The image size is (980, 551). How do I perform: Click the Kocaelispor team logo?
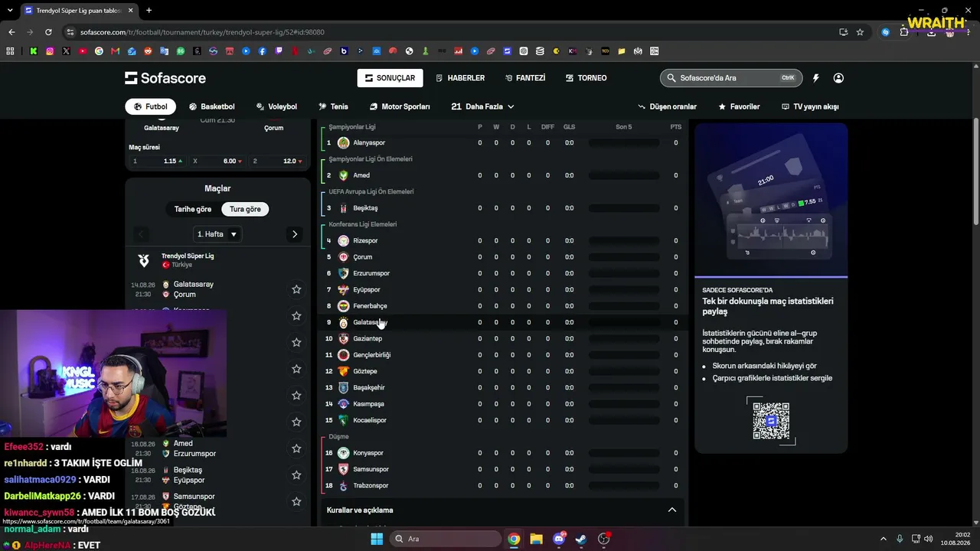point(344,420)
